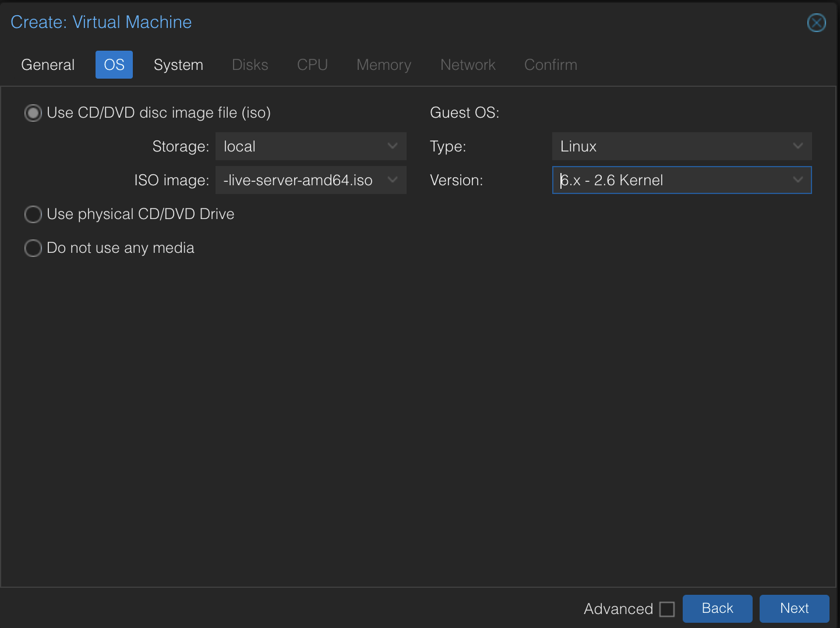Select the Disks tab

pos(250,65)
